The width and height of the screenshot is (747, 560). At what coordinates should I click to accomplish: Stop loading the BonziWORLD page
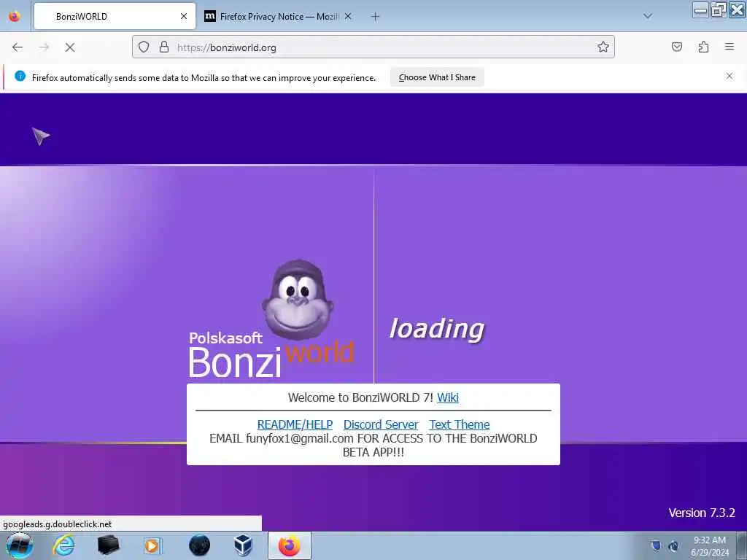pos(70,47)
